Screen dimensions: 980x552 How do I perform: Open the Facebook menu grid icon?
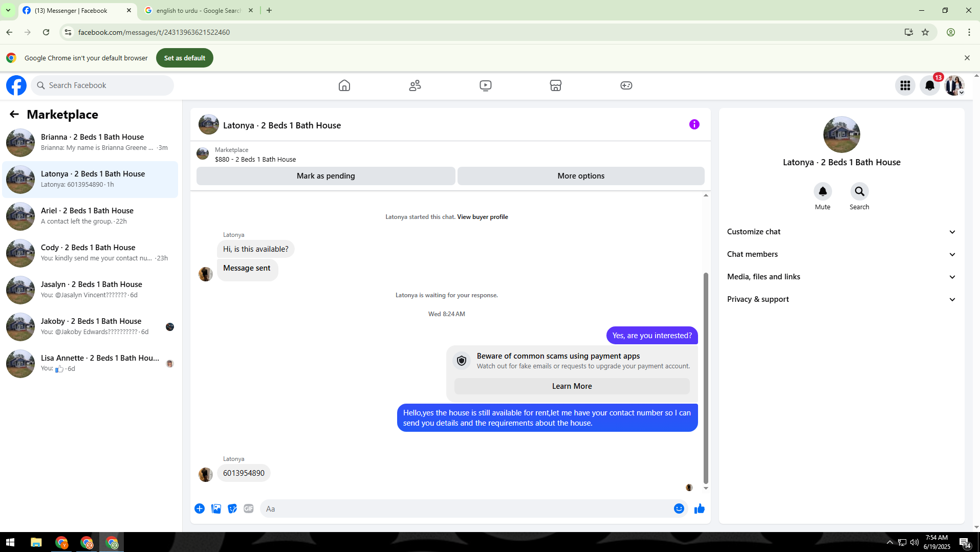[905, 85]
